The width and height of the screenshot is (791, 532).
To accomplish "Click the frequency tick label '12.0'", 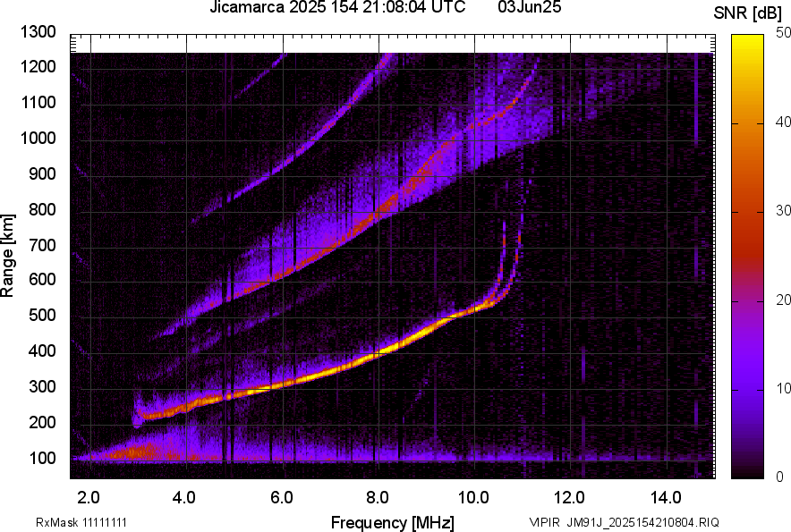I will (x=570, y=498).
